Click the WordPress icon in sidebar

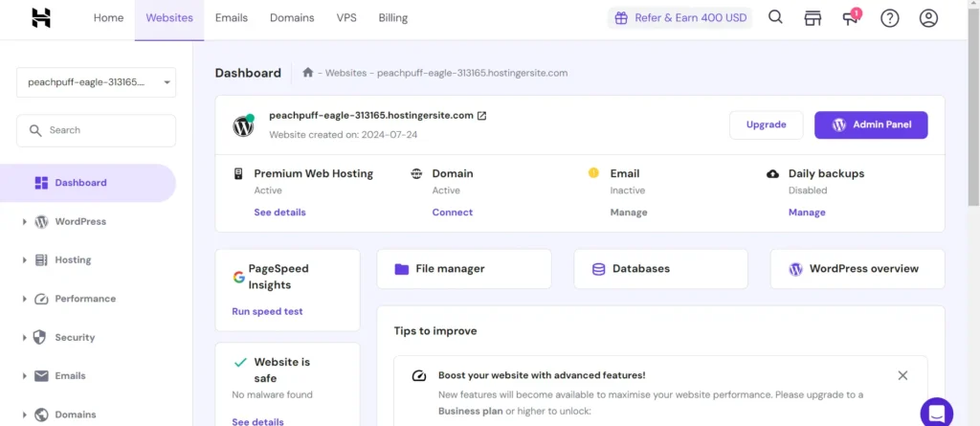pyautogui.click(x=41, y=221)
